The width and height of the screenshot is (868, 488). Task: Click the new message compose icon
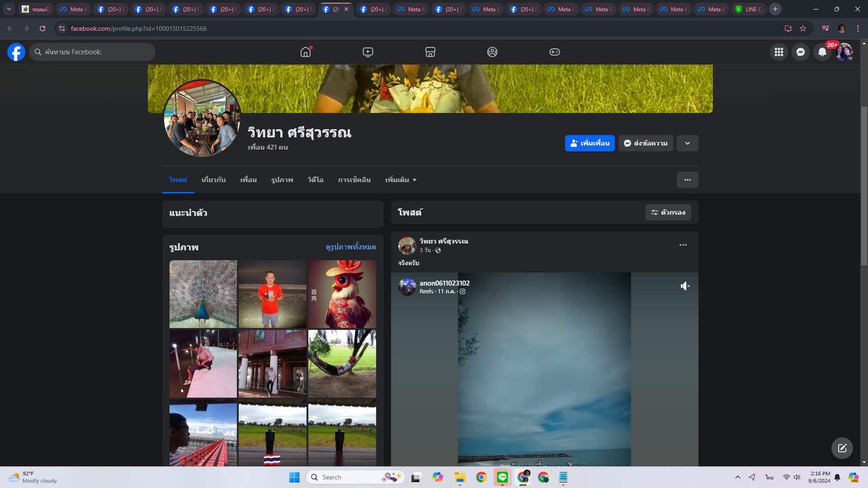[x=842, y=448]
